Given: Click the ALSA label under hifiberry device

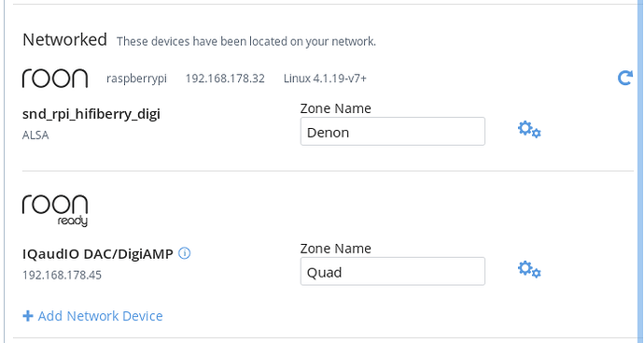Looking at the screenshot, I should pyautogui.click(x=35, y=135).
